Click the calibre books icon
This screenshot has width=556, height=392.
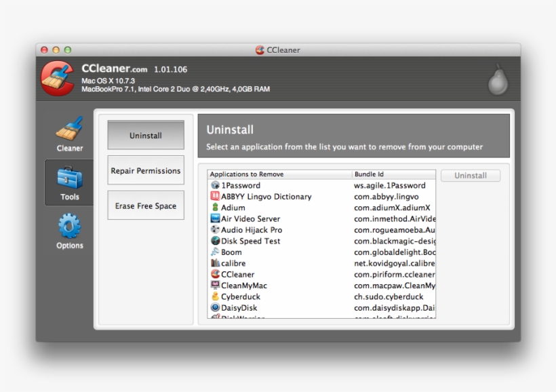pyautogui.click(x=215, y=263)
